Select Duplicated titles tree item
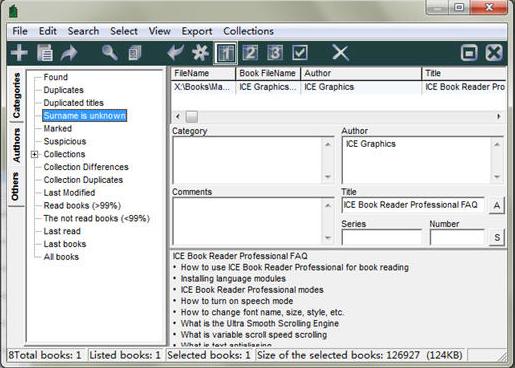 [73, 103]
